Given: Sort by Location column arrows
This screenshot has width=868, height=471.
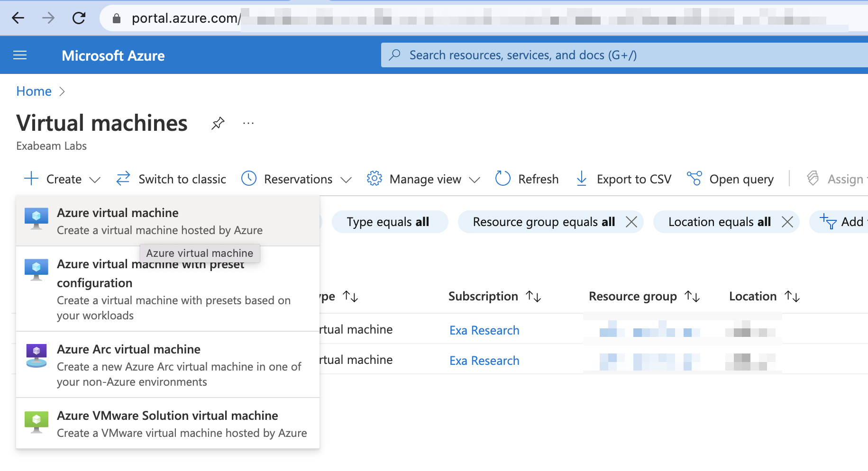Looking at the screenshot, I should (x=792, y=297).
